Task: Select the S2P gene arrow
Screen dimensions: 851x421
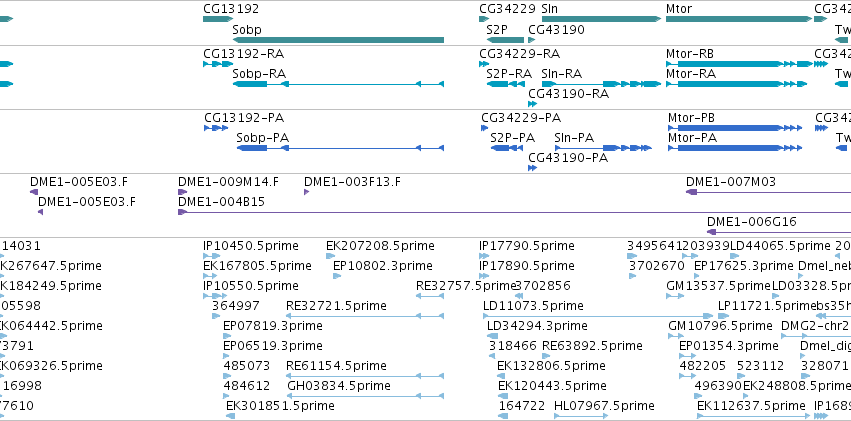Action: coord(505,40)
